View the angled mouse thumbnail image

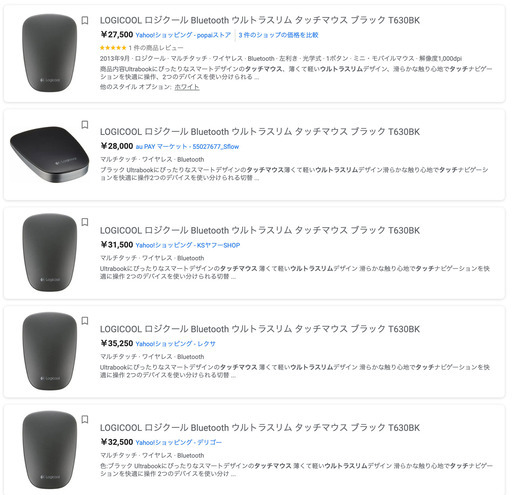point(50,154)
